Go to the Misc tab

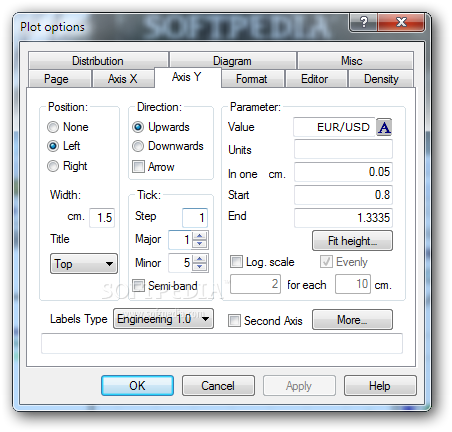click(x=355, y=61)
